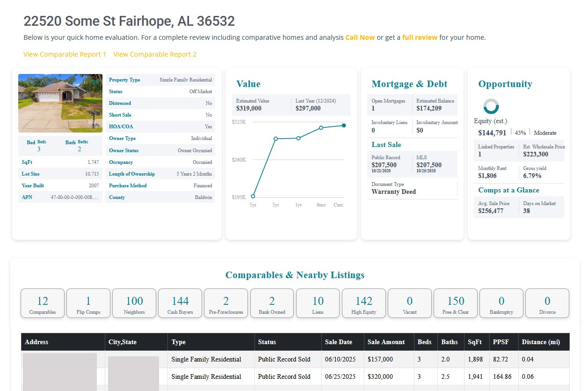Image resolution: width=588 pixels, height=391 pixels.
Task: Select the 100 Neighbors tile
Action: [x=134, y=303]
